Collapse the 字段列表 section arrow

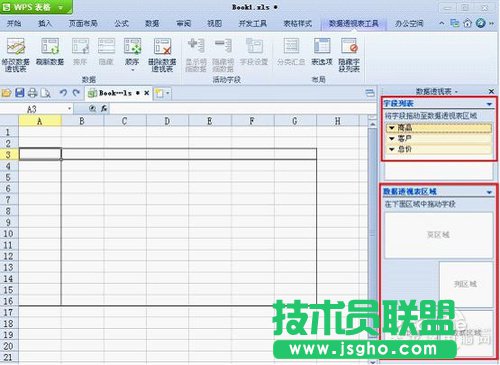[489, 104]
